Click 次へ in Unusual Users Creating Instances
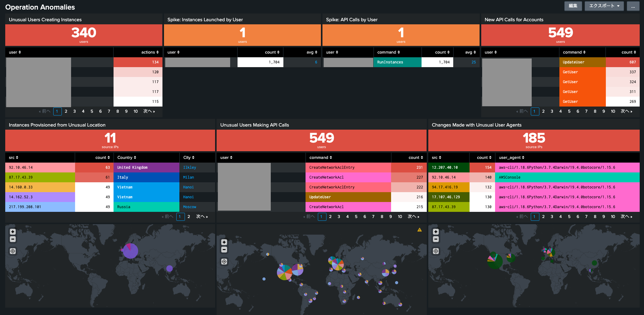This screenshot has width=644, height=315. tap(149, 111)
